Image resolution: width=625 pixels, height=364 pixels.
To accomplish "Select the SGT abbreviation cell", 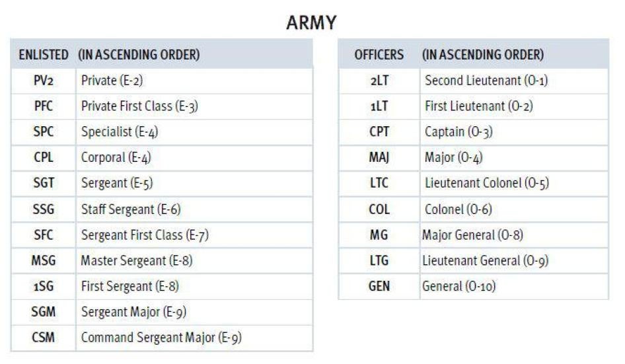I will tap(43, 183).
